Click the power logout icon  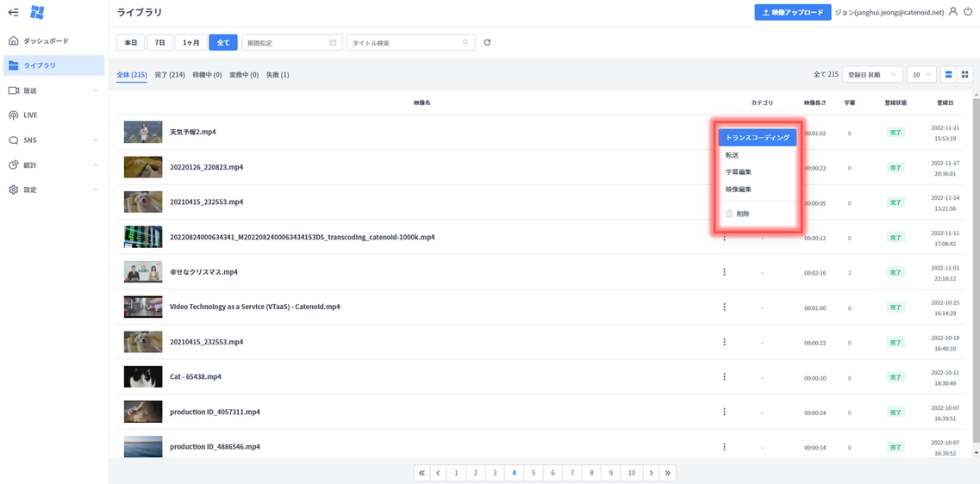pos(968,12)
